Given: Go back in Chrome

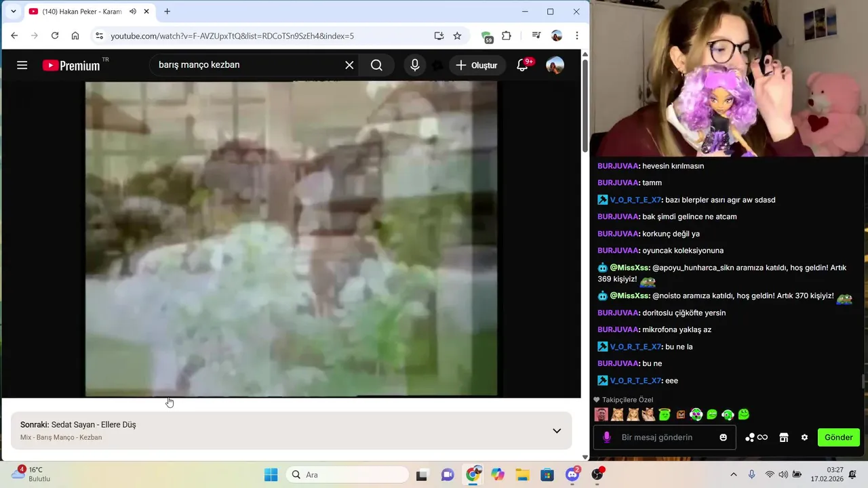Looking at the screenshot, I should tap(14, 36).
